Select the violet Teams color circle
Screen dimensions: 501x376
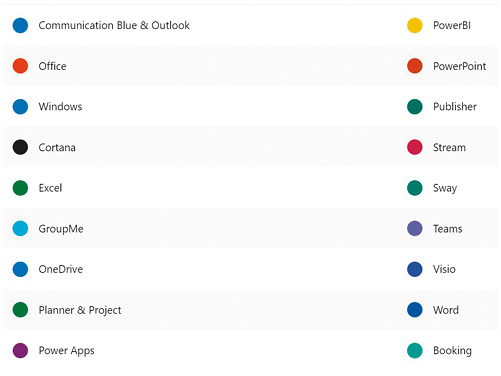click(x=415, y=229)
